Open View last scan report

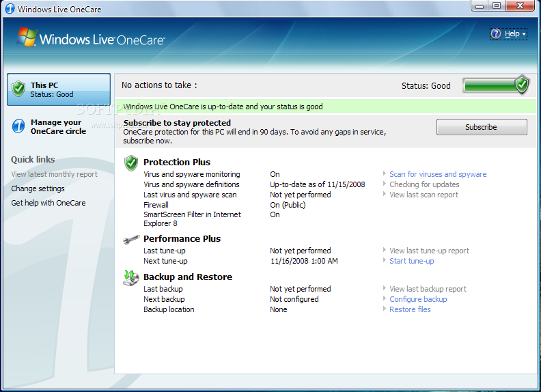click(x=424, y=195)
